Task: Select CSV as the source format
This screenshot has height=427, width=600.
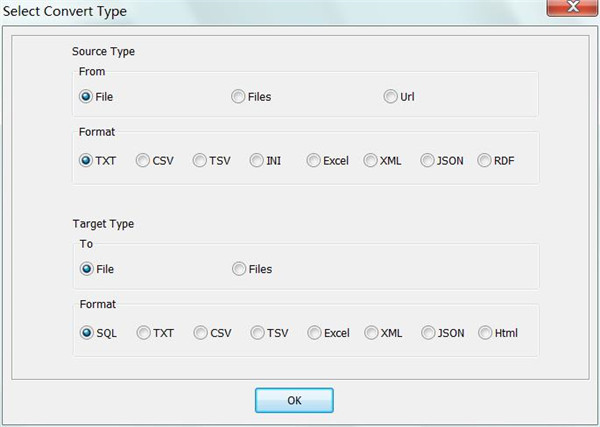Action: [x=143, y=160]
